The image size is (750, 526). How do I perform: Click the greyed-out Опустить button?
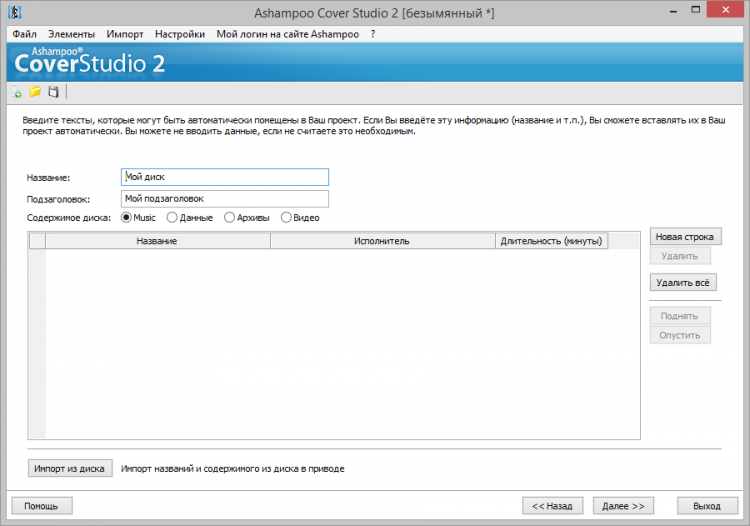tap(680, 335)
